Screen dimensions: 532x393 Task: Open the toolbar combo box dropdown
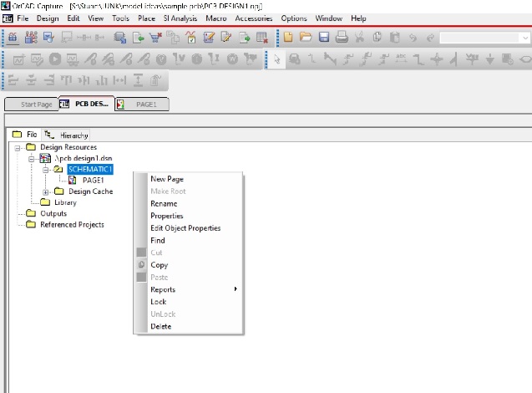[x=526, y=38]
